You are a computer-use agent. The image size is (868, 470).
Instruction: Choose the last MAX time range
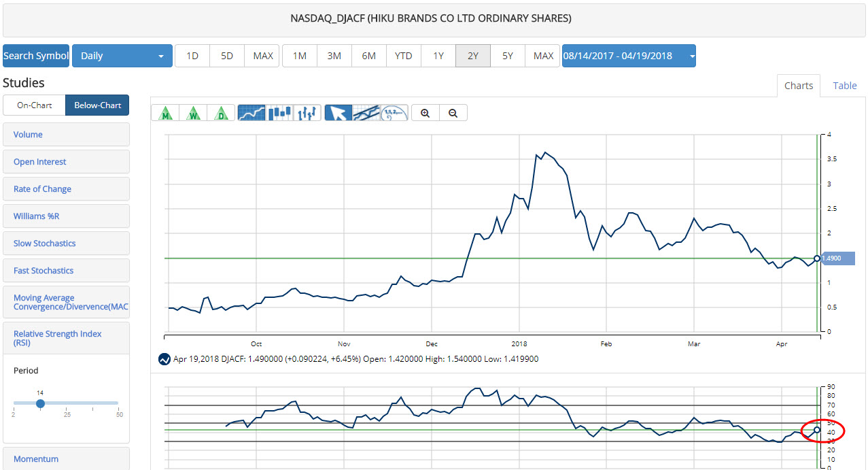(543, 56)
